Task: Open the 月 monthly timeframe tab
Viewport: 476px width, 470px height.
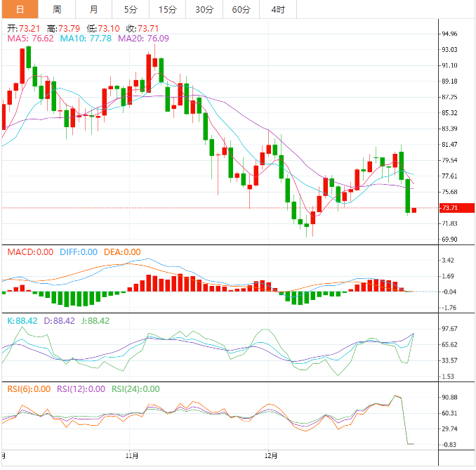Action: 94,9
